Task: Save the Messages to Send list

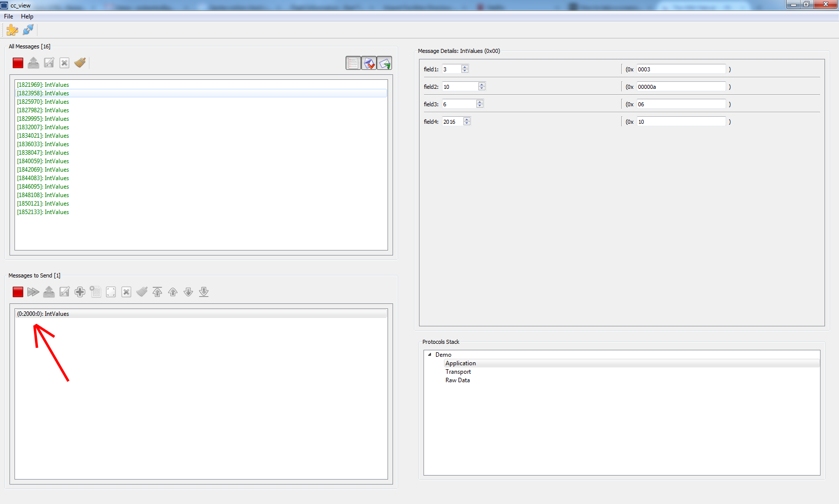Action: point(64,292)
